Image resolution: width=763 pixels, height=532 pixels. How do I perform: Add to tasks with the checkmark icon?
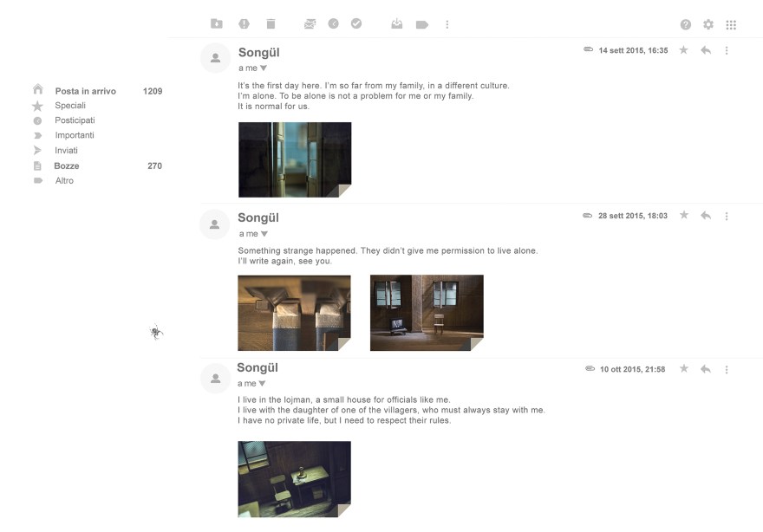coord(356,24)
